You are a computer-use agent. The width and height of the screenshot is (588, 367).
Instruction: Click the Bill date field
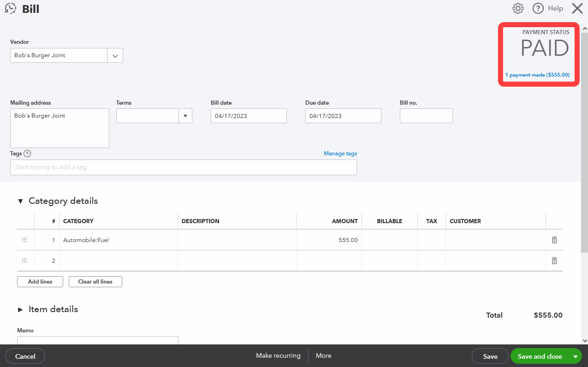coord(248,116)
